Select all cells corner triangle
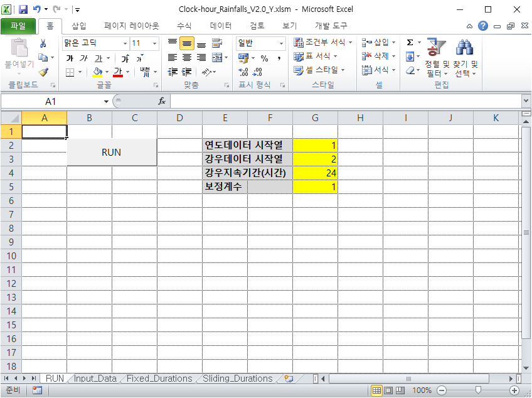 [11, 118]
